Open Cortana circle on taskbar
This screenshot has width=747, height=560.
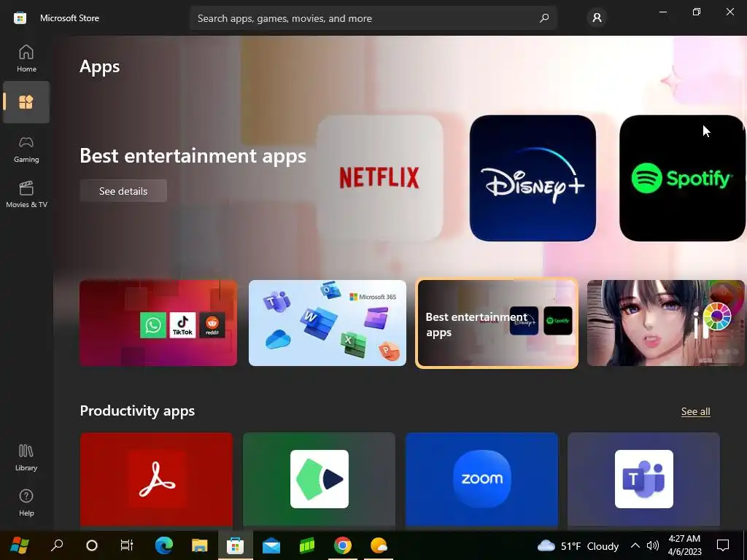(x=92, y=545)
